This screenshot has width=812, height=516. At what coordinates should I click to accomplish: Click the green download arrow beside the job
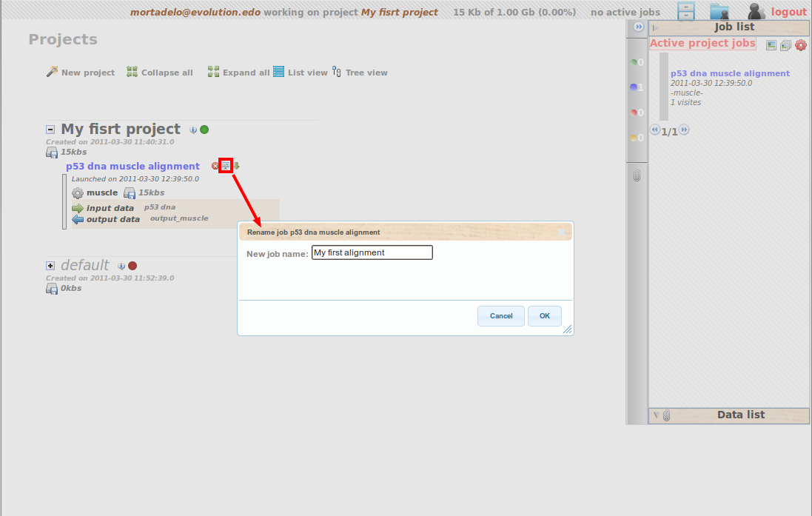237,166
